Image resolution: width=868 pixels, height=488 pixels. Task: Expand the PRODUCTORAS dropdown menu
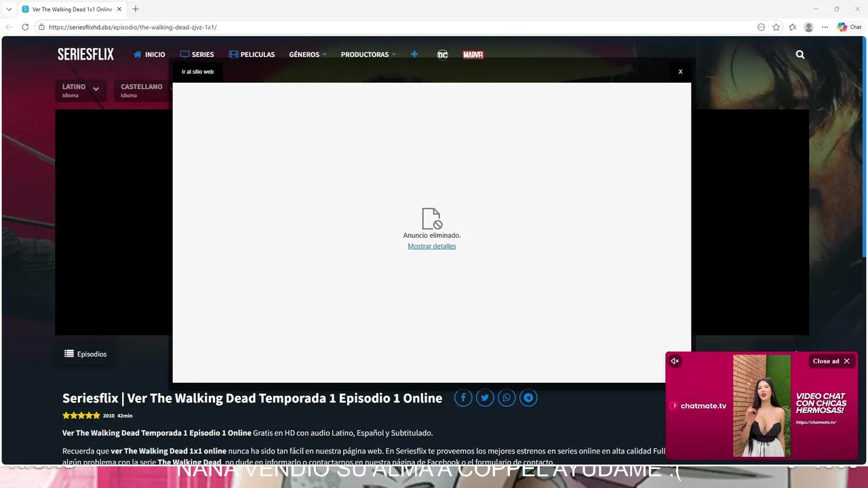click(x=368, y=54)
